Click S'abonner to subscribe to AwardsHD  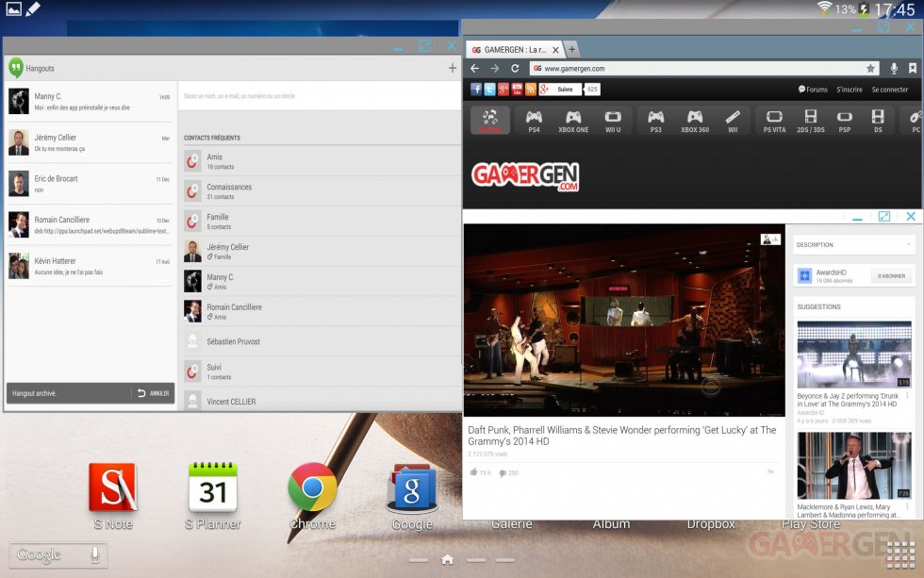pyautogui.click(x=891, y=276)
